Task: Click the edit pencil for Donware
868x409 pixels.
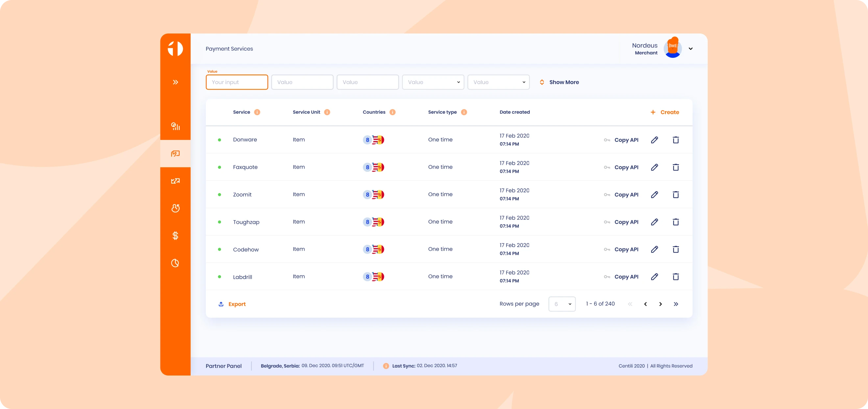Action: (654, 140)
